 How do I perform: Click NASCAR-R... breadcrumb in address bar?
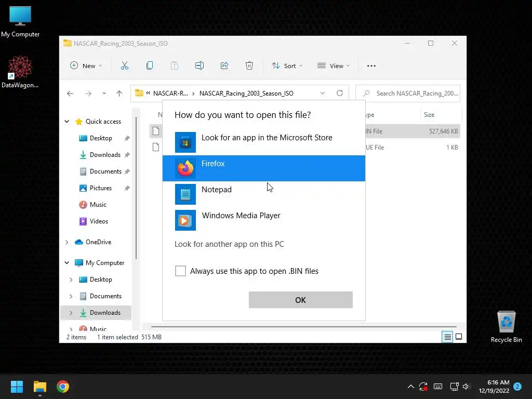170,94
